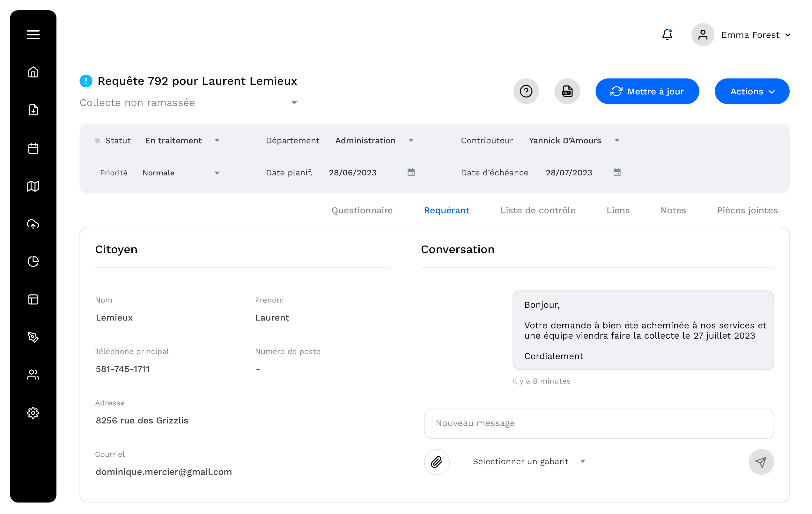
Task: Expand the Actions button menu
Action: pos(752,91)
